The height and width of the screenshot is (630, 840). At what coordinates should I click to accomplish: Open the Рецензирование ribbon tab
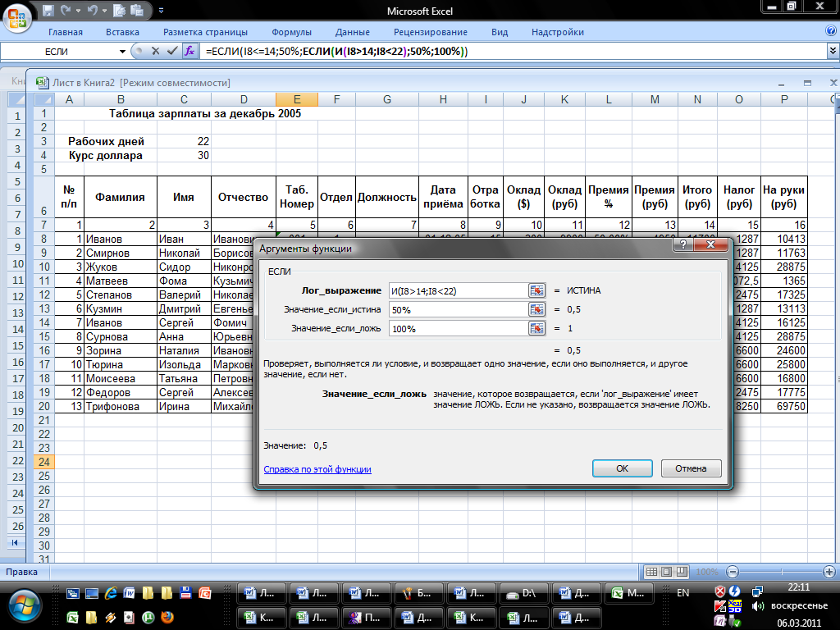[x=430, y=32]
